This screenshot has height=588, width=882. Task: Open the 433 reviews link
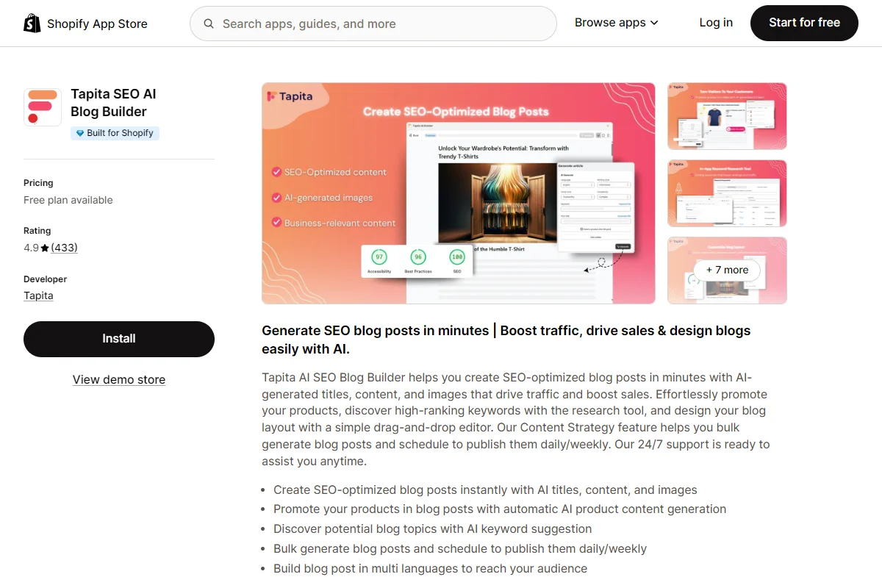coord(64,248)
